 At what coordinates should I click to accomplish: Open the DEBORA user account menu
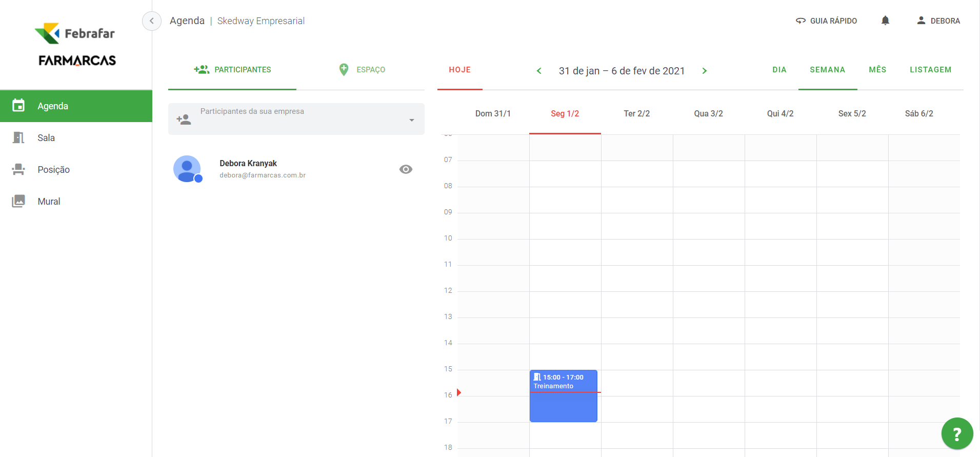click(938, 21)
